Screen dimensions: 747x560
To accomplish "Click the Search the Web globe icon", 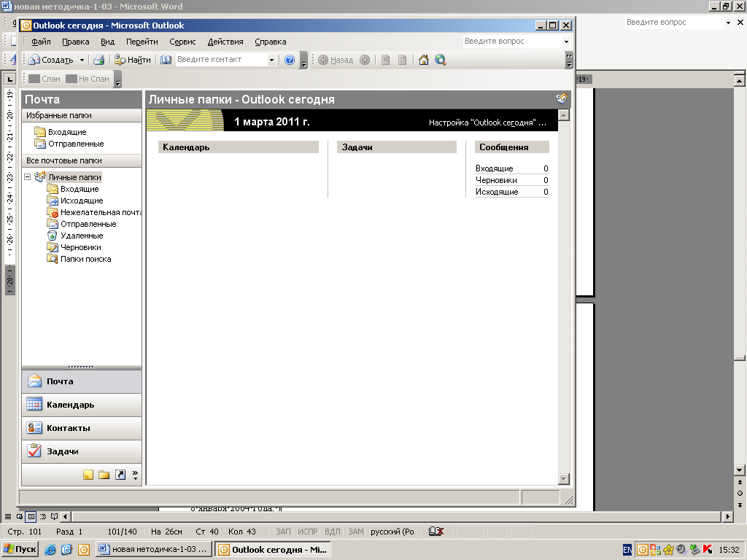I will point(441,60).
